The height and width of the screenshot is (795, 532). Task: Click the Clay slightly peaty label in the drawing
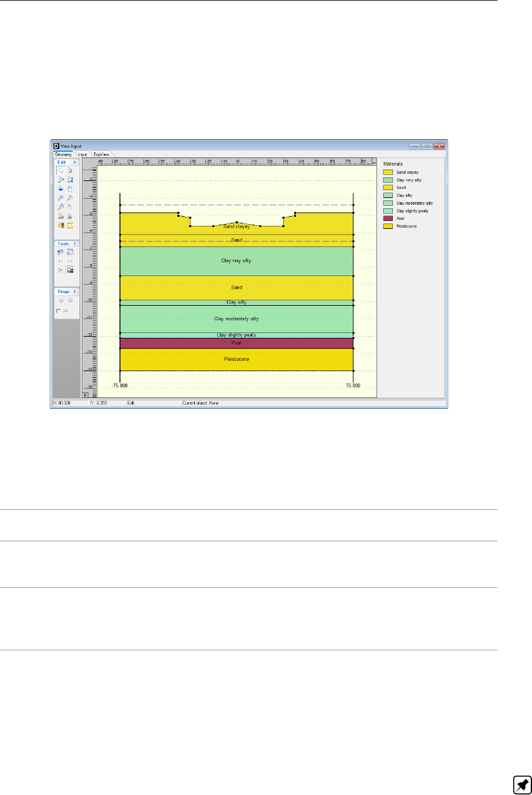pyautogui.click(x=236, y=335)
